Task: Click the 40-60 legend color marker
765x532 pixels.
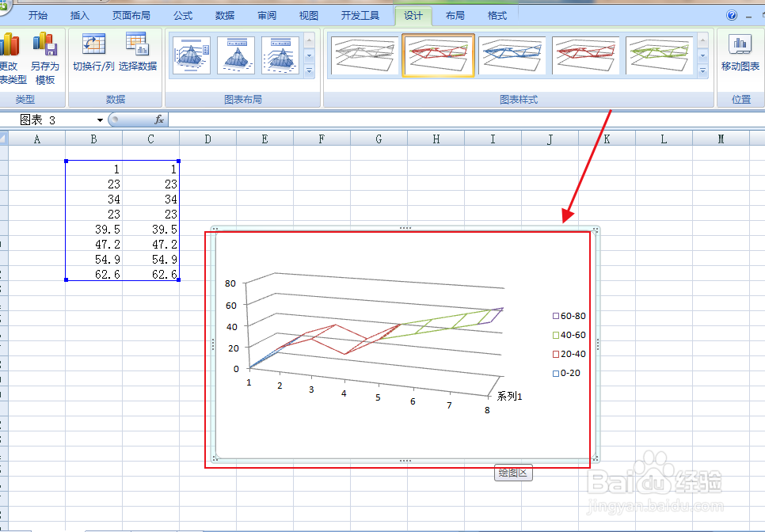Action: 556,335
